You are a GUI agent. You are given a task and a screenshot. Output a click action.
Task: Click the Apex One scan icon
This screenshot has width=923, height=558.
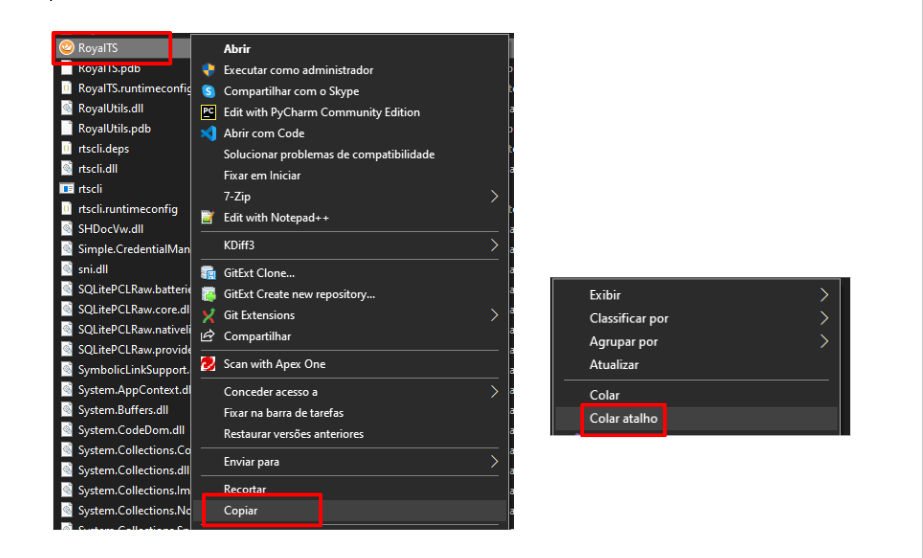pyautogui.click(x=208, y=364)
